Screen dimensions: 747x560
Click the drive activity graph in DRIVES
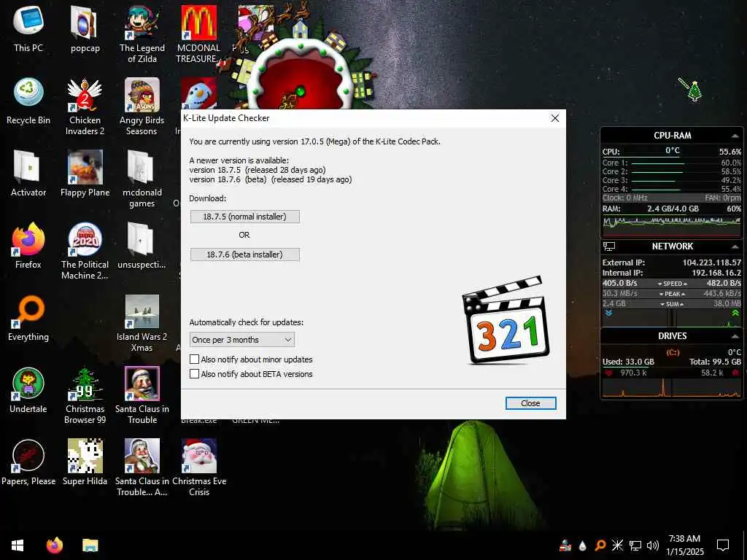pos(672,387)
